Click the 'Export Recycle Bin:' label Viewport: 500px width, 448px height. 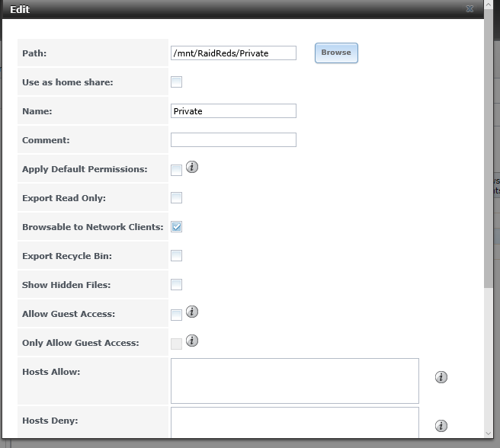pyautogui.click(x=67, y=256)
